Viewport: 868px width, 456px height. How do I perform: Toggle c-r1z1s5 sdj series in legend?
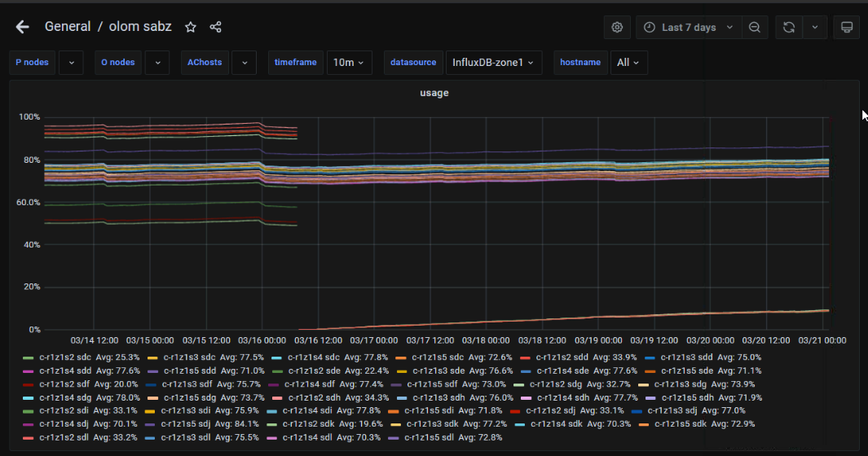188,423
